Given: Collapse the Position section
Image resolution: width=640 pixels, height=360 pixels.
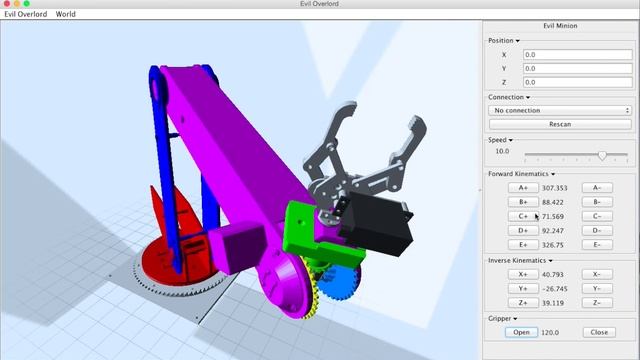Looking at the screenshot, I should click(x=504, y=40).
